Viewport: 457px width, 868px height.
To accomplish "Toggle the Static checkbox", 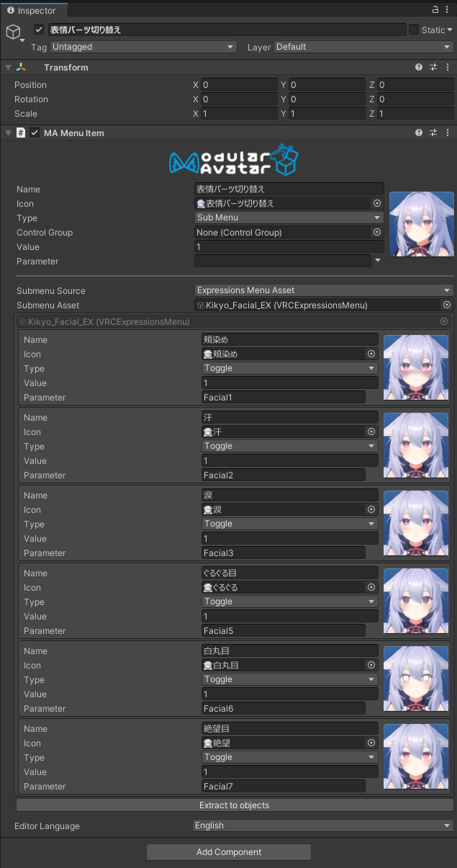I will coord(414,30).
